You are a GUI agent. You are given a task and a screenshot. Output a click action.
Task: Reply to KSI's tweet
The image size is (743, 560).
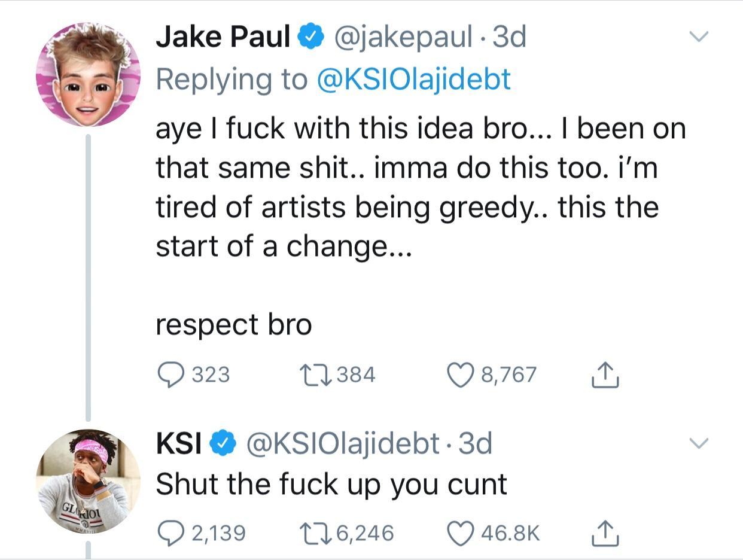coord(171,532)
